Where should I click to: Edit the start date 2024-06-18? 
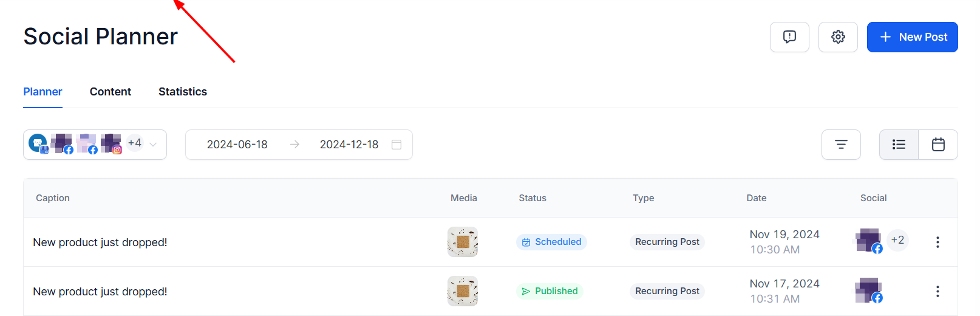237,145
